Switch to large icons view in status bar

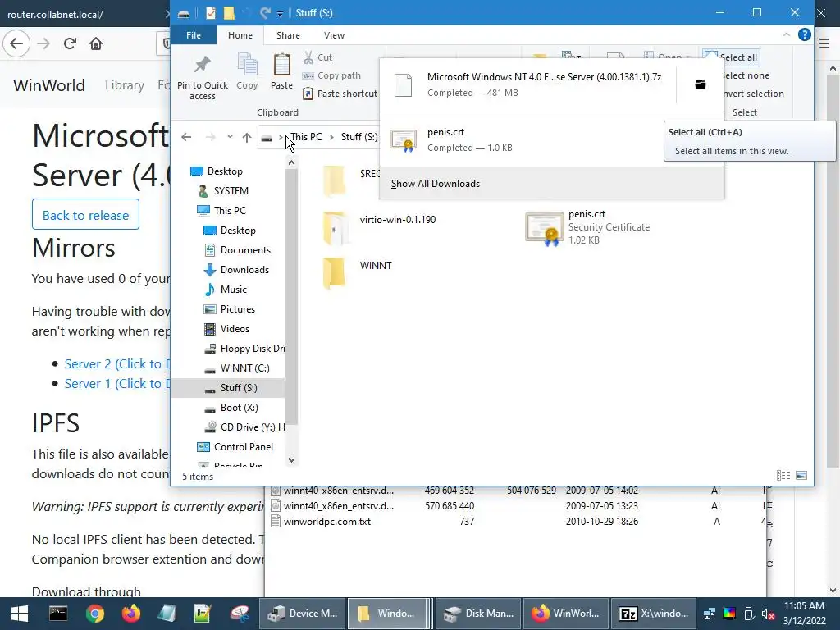[x=801, y=476]
